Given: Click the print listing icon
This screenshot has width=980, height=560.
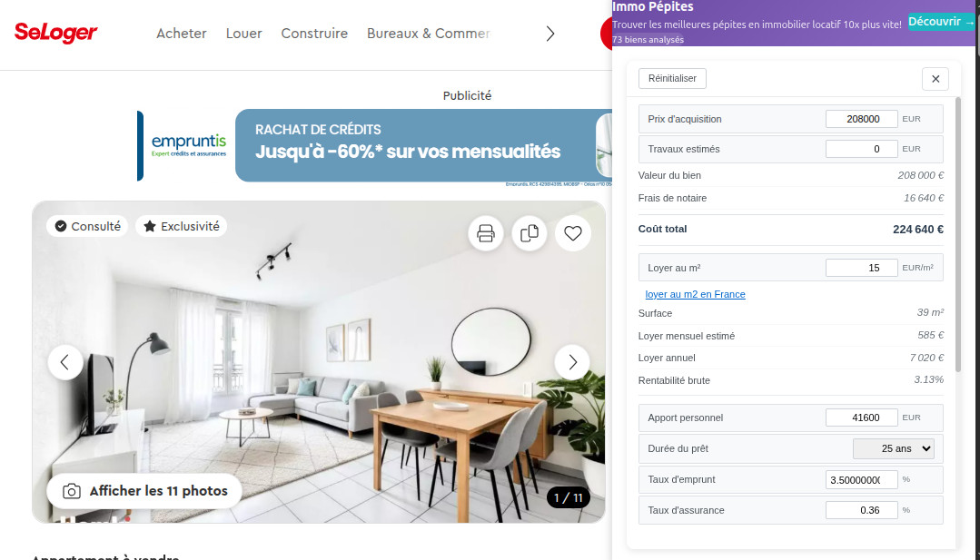Looking at the screenshot, I should pos(486,233).
